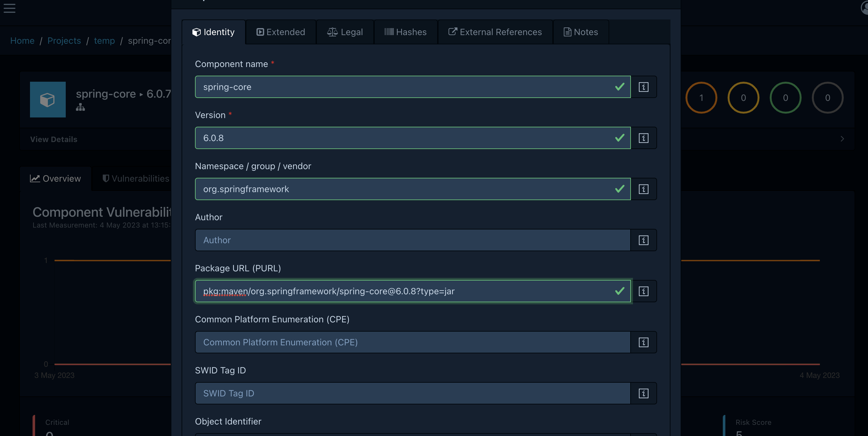The image size is (868, 436).
Task: Open the Legal tab
Action: click(345, 32)
